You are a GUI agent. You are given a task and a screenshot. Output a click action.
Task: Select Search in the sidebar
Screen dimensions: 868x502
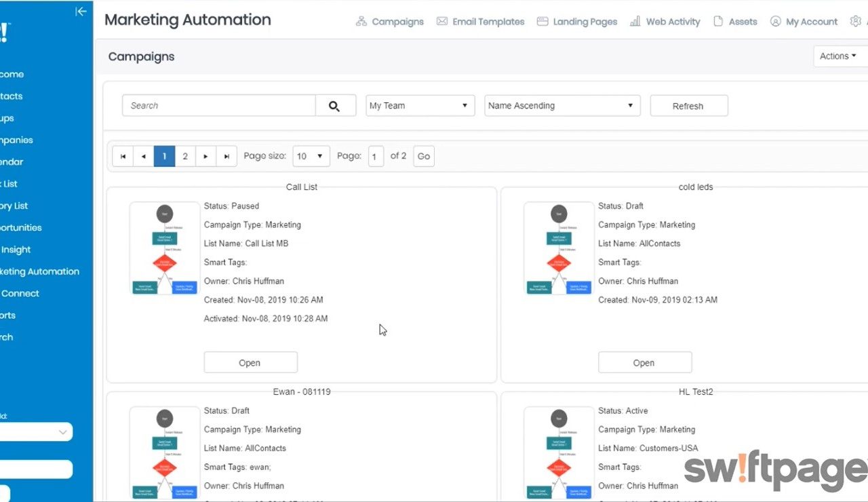(7, 337)
